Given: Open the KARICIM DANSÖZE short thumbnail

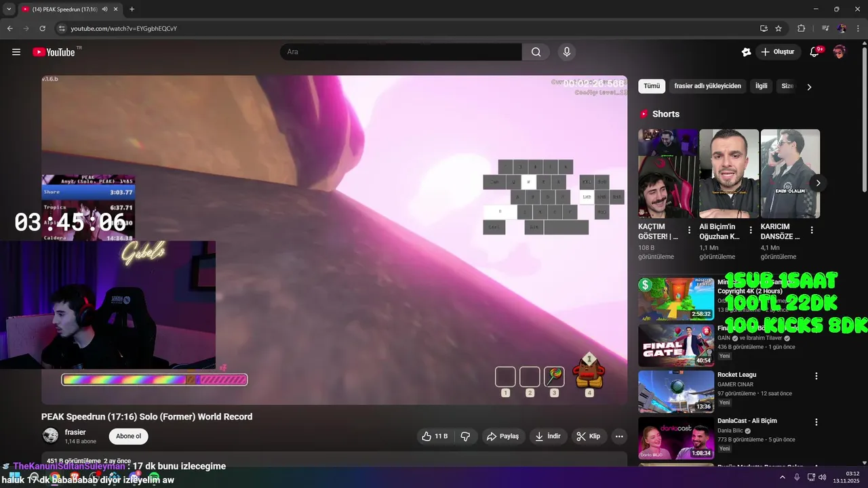Looking at the screenshot, I should (790, 174).
